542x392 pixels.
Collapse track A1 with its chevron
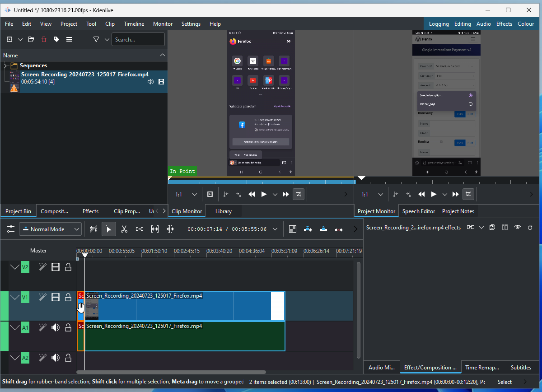coord(15,327)
